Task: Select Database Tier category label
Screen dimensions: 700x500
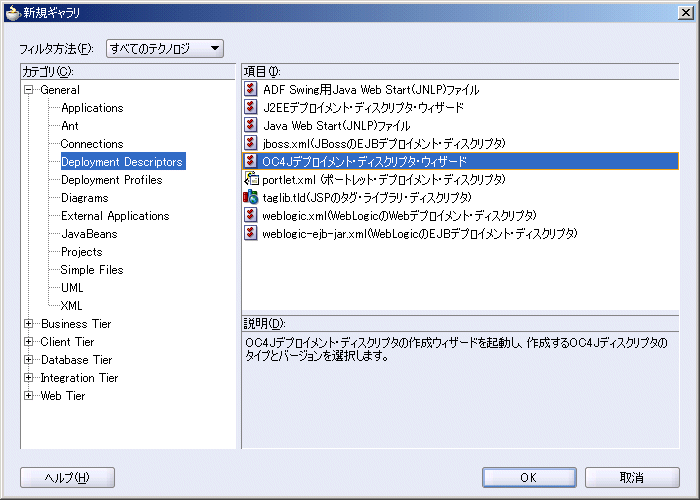Action: coord(76,359)
